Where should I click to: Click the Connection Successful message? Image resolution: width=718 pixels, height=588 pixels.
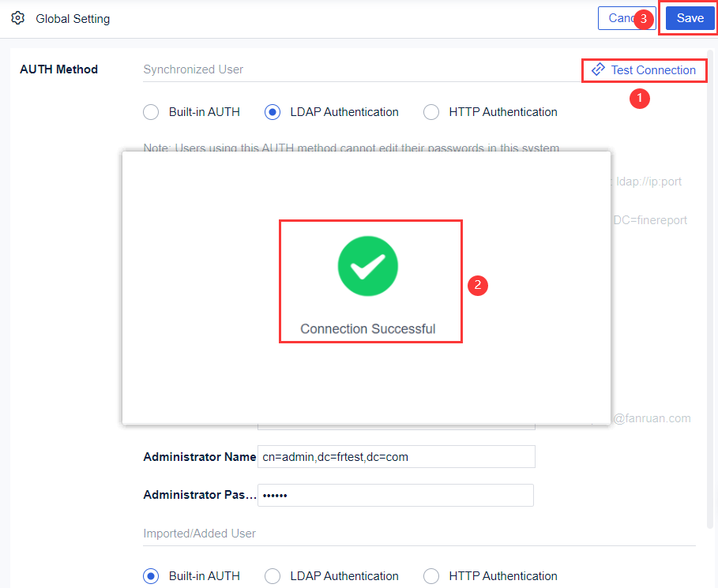(x=368, y=328)
